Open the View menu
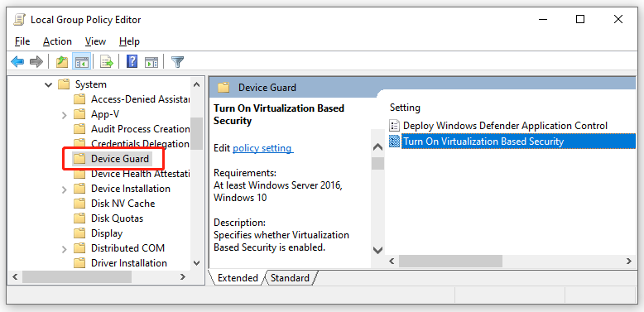This screenshot has height=312, width=644. [x=95, y=41]
